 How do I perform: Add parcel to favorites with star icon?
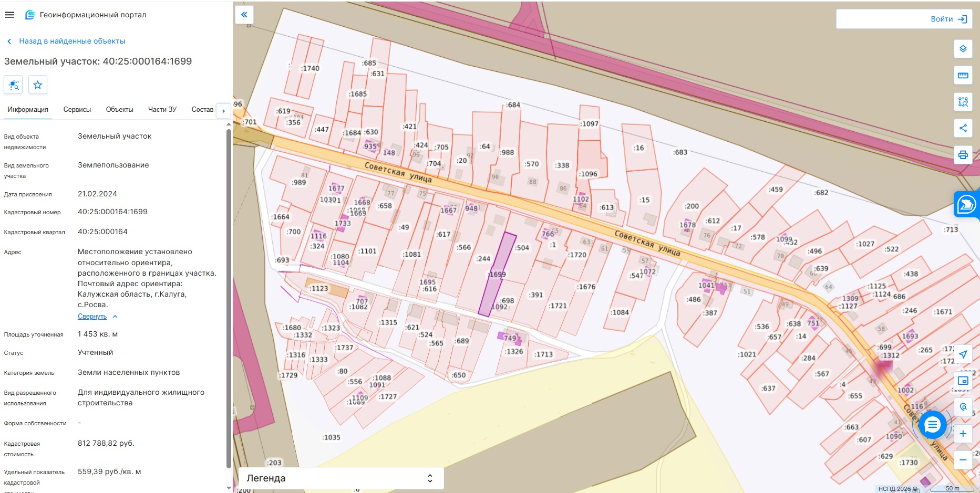[38, 85]
